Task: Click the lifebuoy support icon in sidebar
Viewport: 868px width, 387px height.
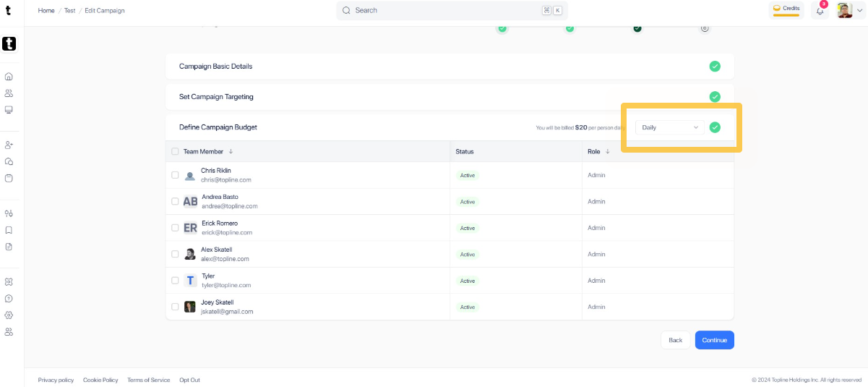Action: click(9, 281)
